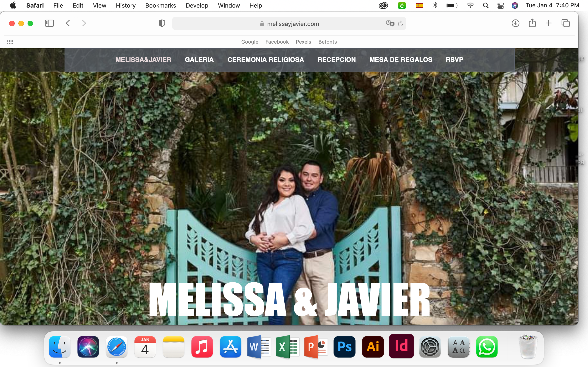Open the Develop menu
The width and height of the screenshot is (588, 367).
tap(197, 5)
